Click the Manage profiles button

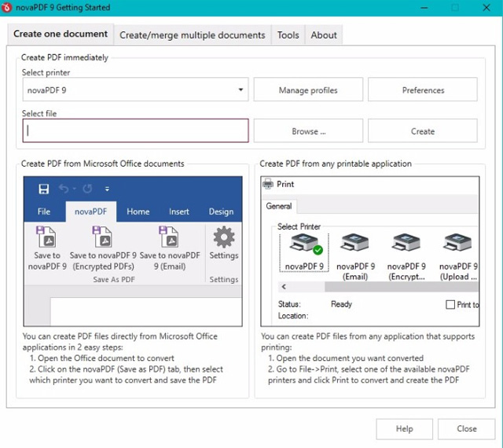(x=308, y=90)
